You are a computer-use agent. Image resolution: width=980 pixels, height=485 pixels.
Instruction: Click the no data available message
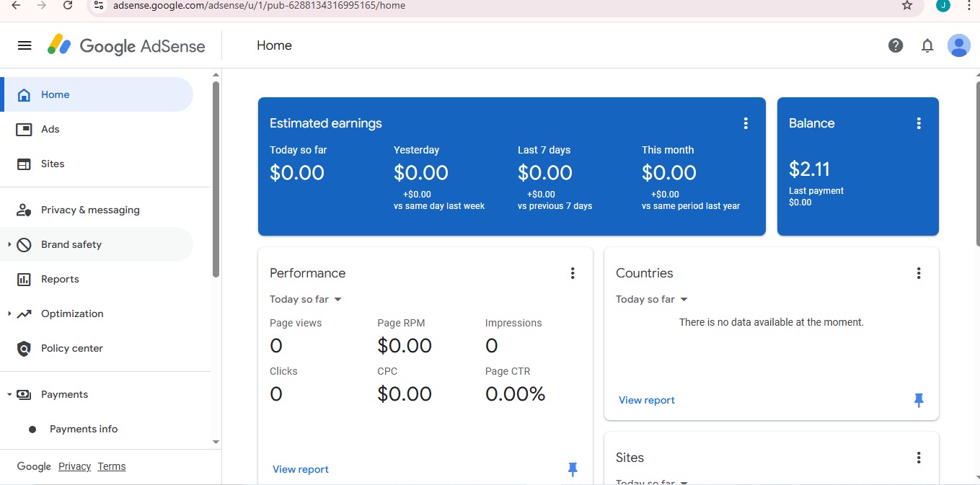tap(772, 322)
